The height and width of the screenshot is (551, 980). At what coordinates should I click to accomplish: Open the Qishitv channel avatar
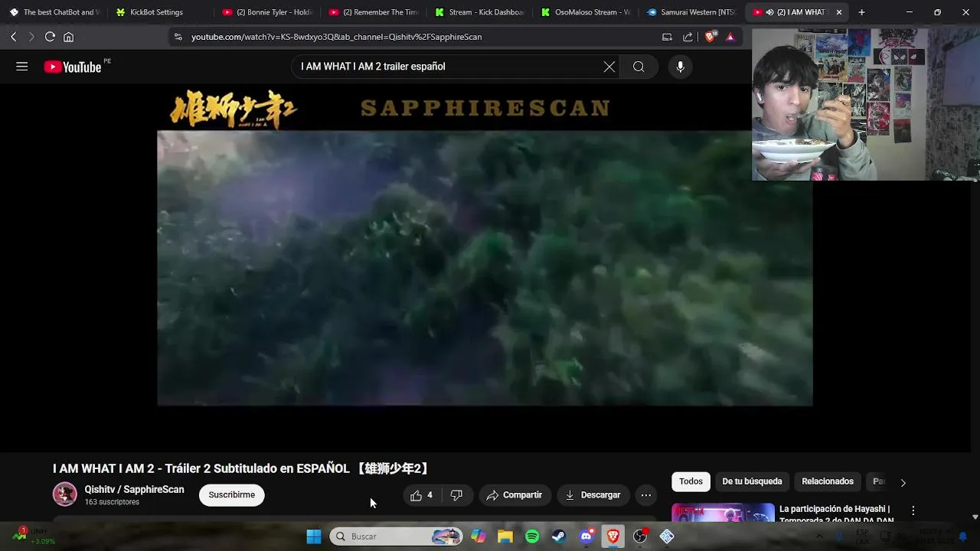tap(65, 494)
